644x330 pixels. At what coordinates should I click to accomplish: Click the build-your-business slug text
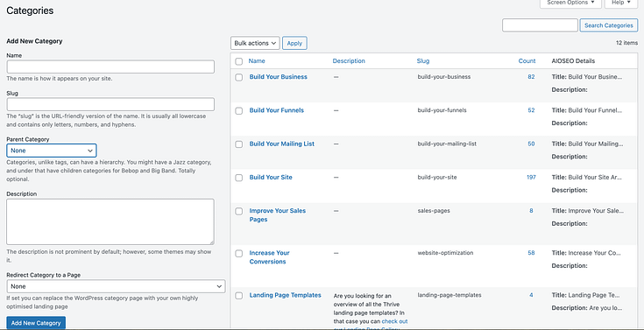click(x=444, y=77)
